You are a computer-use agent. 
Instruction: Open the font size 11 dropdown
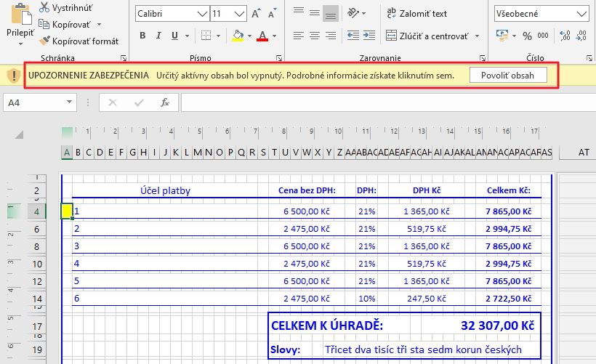click(238, 14)
